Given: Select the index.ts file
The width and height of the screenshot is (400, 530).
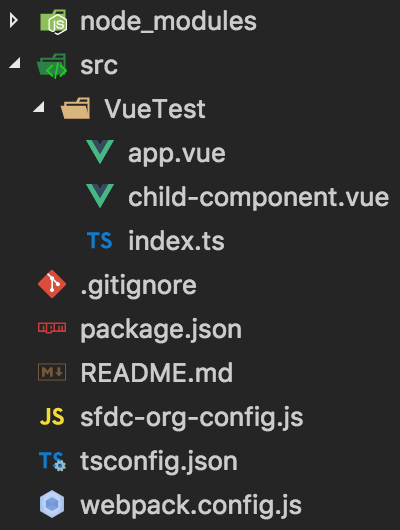Looking at the screenshot, I should [x=176, y=241].
